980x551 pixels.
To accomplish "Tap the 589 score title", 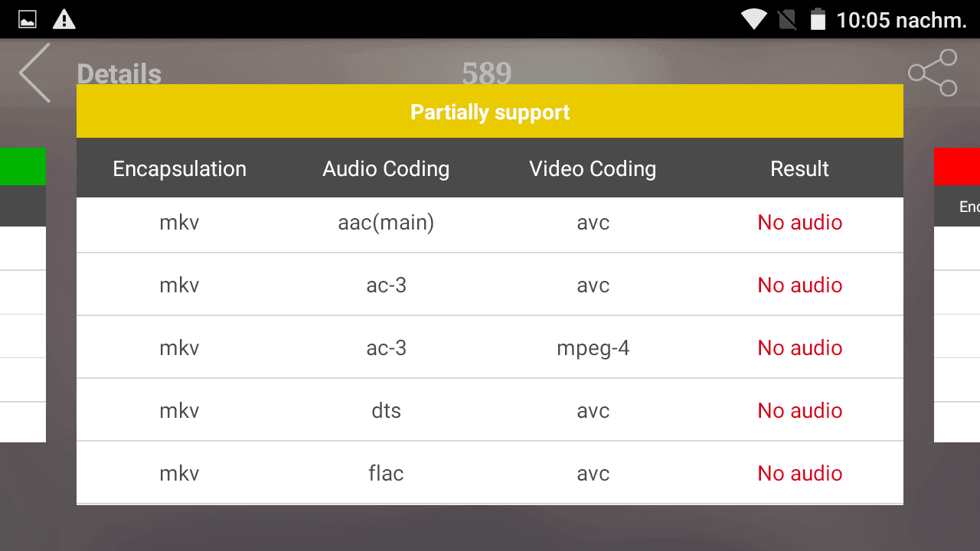I will (x=486, y=73).
